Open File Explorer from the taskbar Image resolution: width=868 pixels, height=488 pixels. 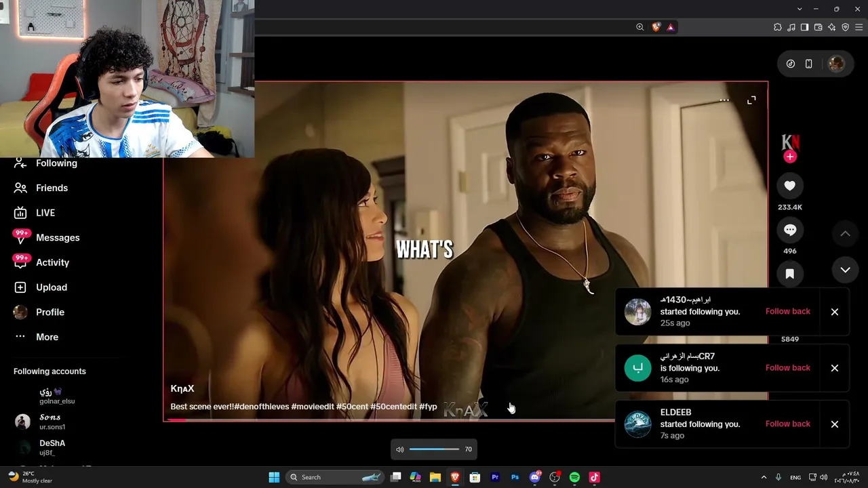pyautogui.click(x=435, y=477)
